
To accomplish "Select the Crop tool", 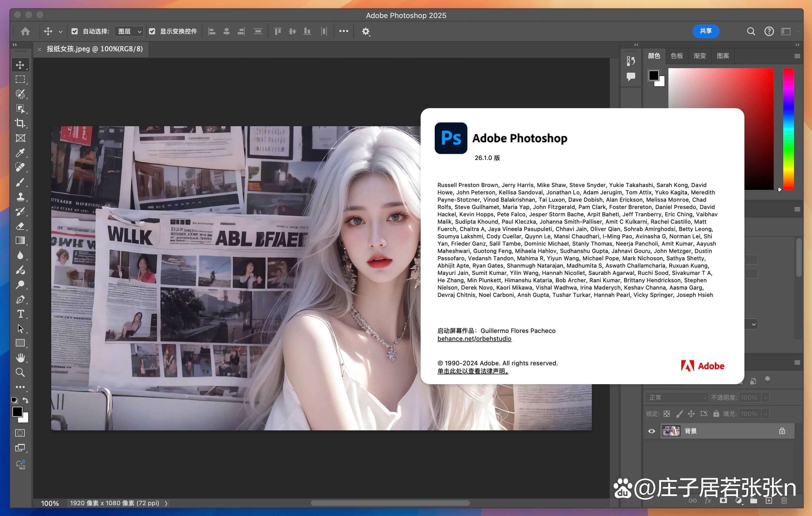I will tap(20, 123).
